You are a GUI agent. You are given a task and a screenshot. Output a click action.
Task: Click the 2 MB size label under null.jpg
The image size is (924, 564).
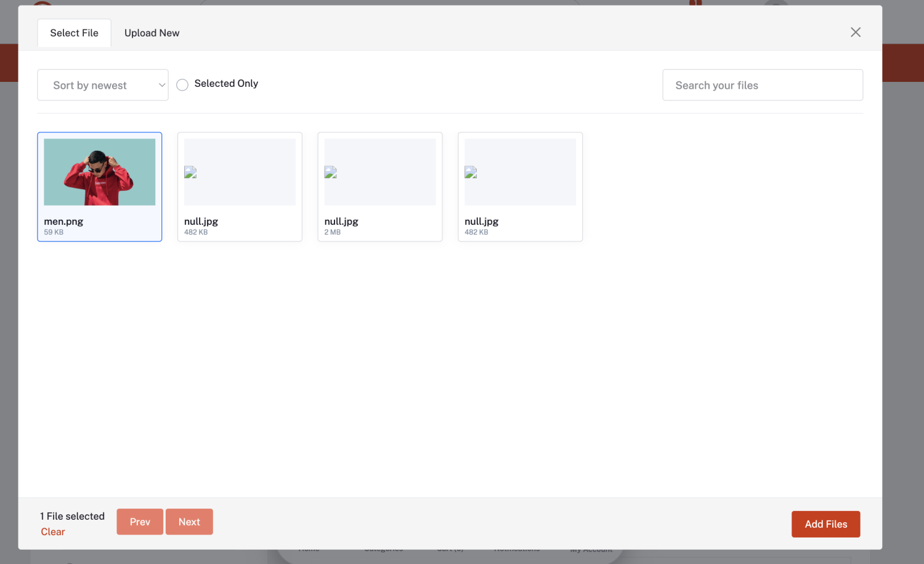[x=333, y=232]
